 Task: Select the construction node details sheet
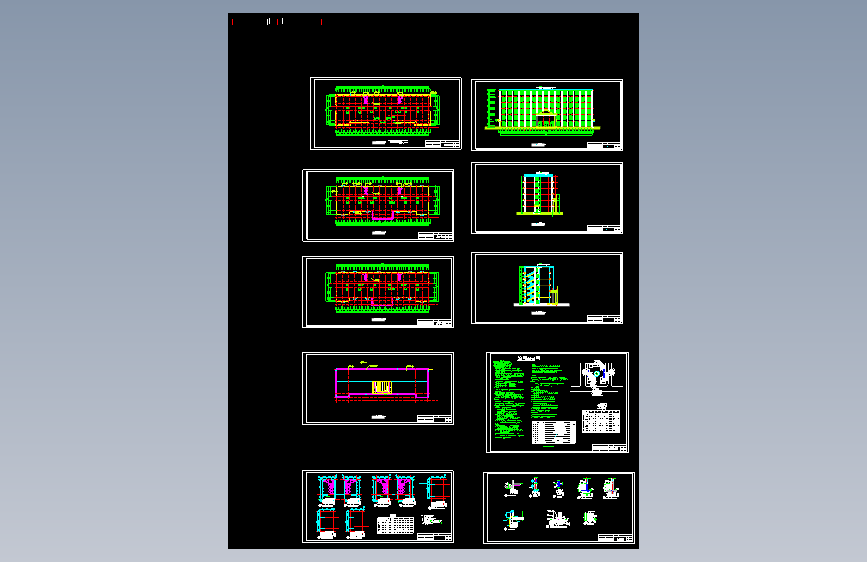559,508
